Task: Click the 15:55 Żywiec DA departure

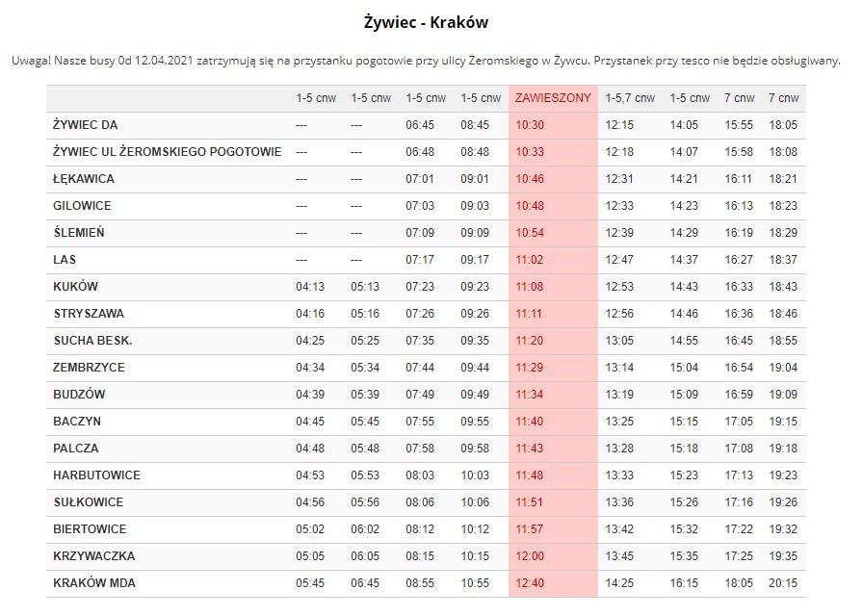Action: [739, 125]
